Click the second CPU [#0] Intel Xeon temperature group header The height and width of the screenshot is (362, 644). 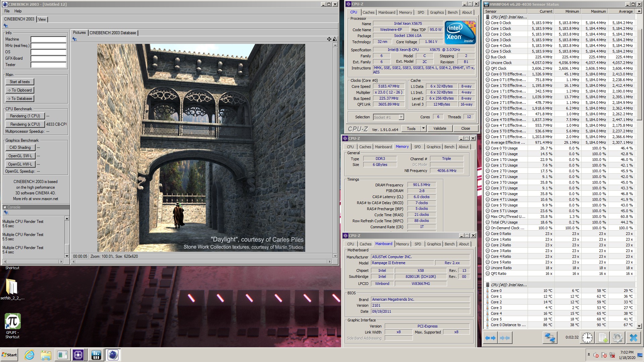508,285
